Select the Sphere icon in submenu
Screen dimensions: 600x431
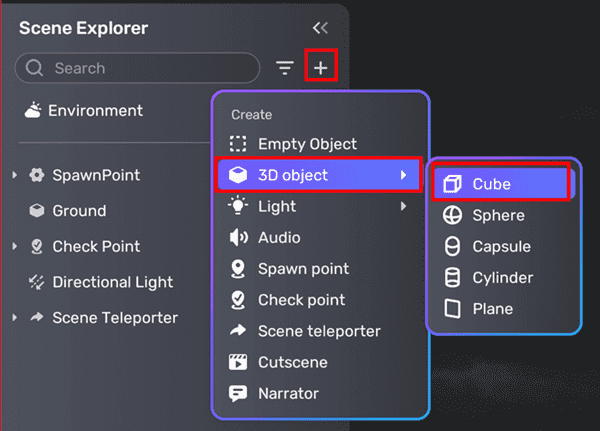453,215
